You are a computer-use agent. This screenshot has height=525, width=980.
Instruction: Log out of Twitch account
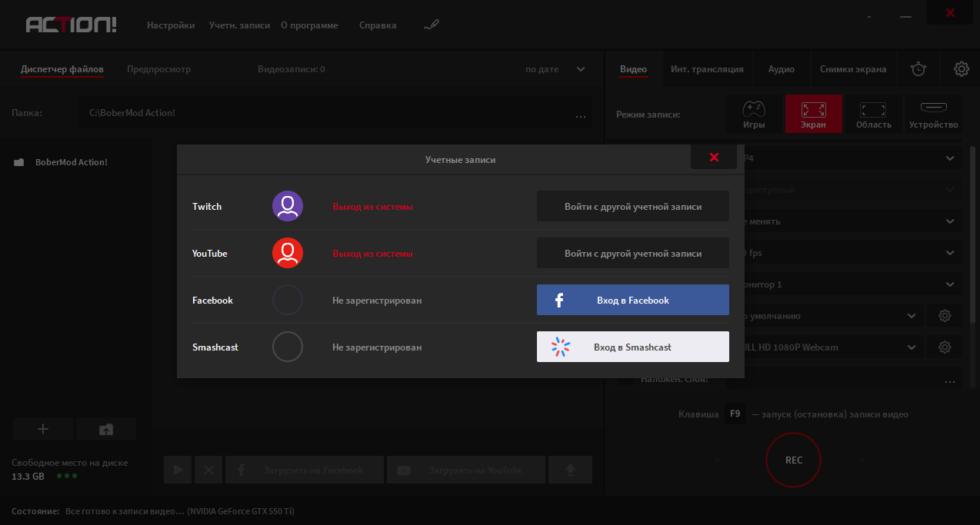click(x=372, y=207)
